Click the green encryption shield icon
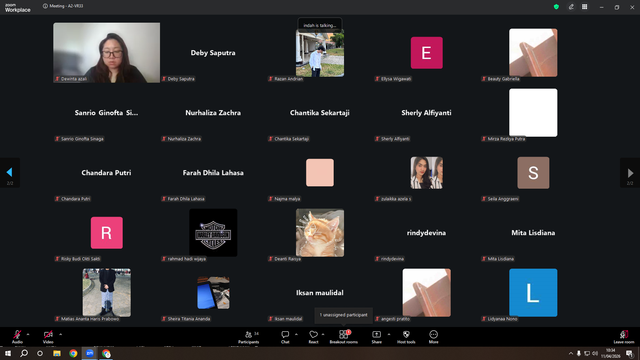 [556, 7]
